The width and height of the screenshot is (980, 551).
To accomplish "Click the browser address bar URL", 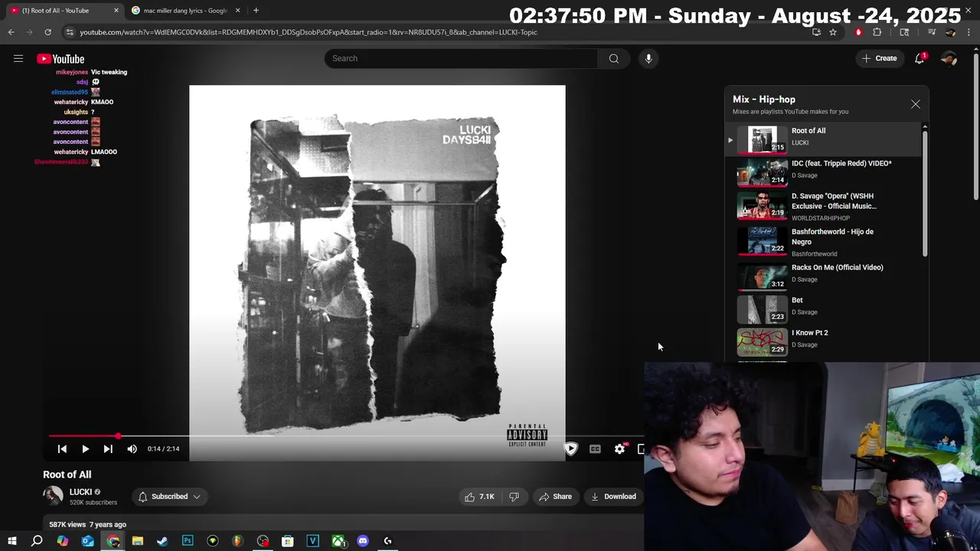I will pos(309,32).
